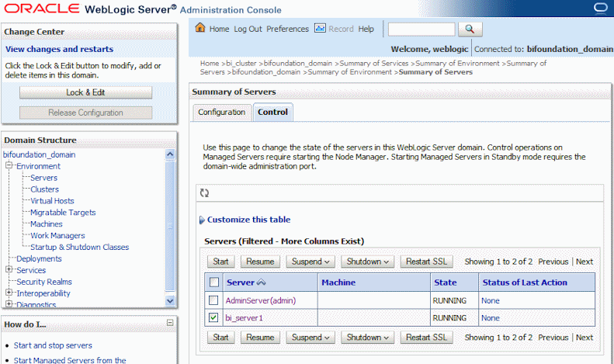614x364 pixels.
Task: Open the upper Suspend dropdown
Action: [x=310, y=262]
